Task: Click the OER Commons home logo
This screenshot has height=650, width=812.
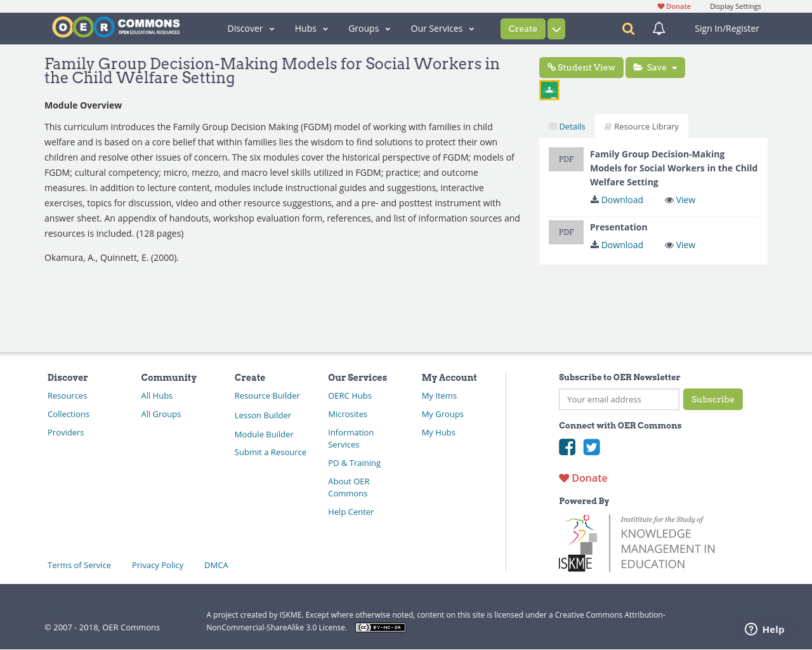Action: [x=115, y=25]
